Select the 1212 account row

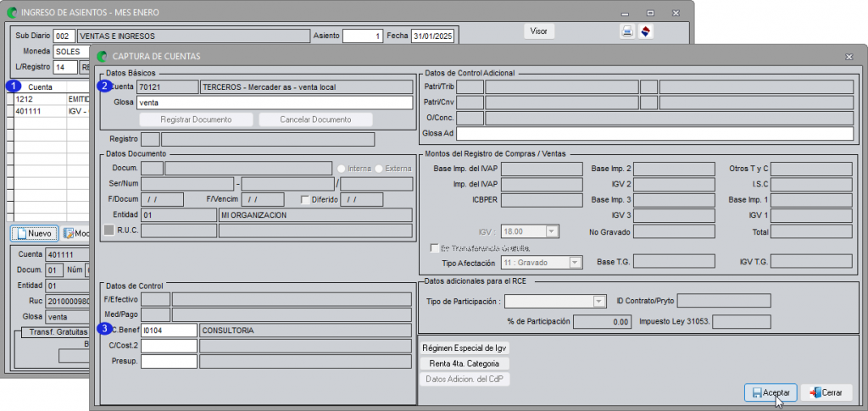coord(51,99)
